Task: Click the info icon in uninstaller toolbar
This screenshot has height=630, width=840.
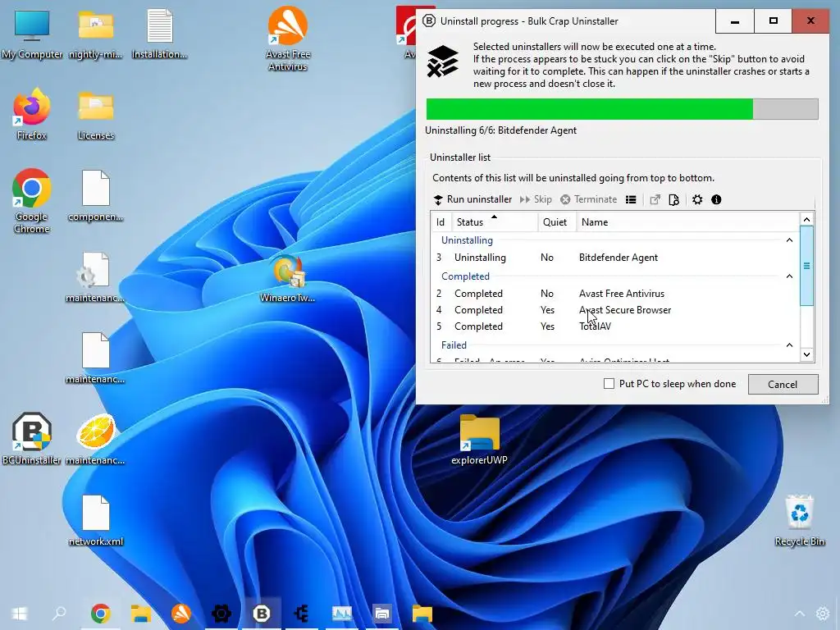Action: point(716,200)
